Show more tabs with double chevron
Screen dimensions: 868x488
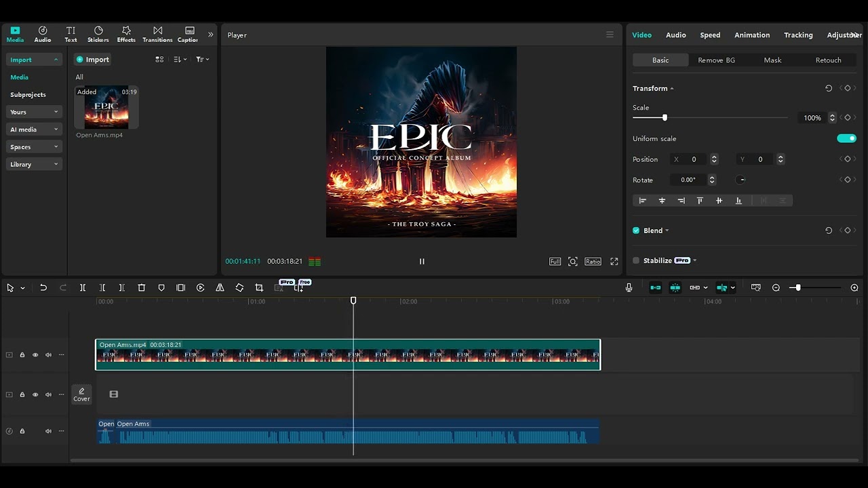pos(210,35)
